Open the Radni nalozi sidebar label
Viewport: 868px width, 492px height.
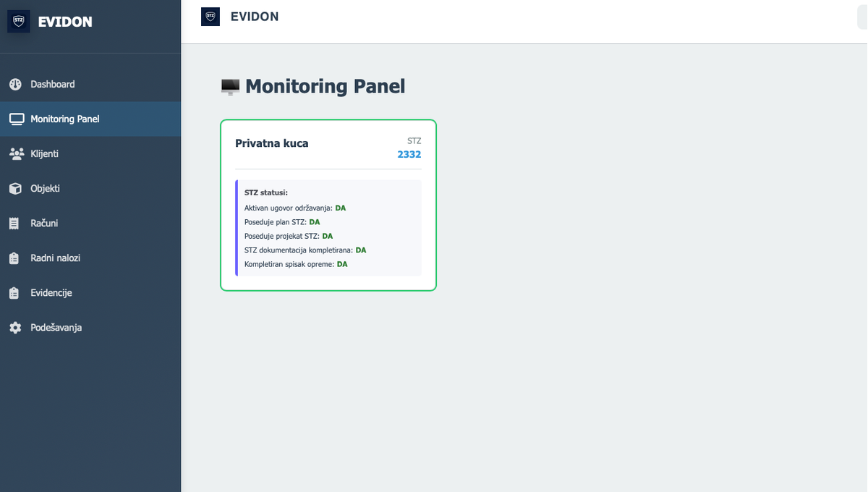(55, 258)
